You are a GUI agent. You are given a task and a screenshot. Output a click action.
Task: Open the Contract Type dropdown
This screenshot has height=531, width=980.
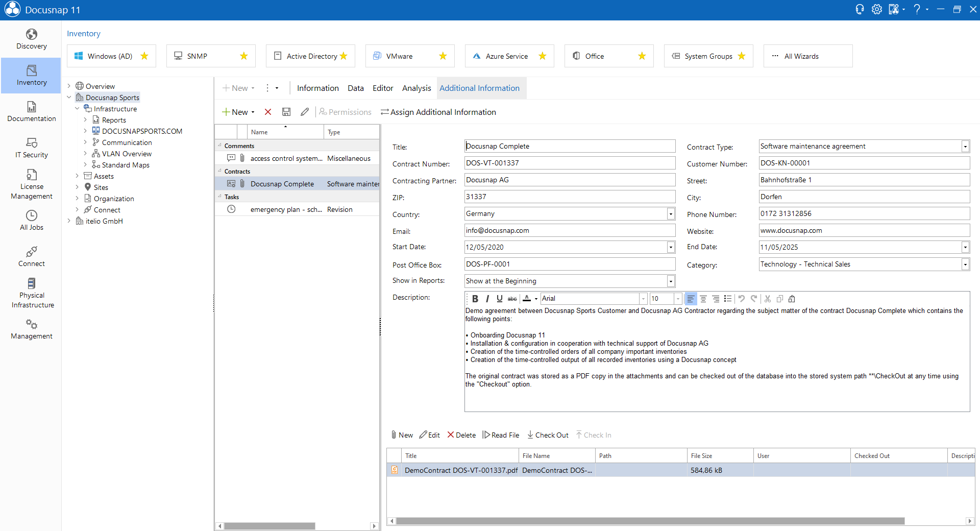point(965,147)
